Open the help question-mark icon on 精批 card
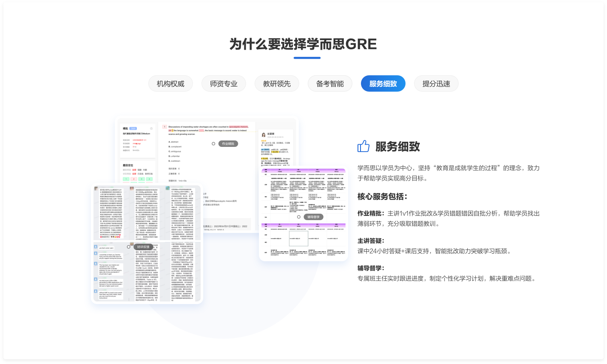The width and height of the screenshot is (607, 364). point(151,128)
